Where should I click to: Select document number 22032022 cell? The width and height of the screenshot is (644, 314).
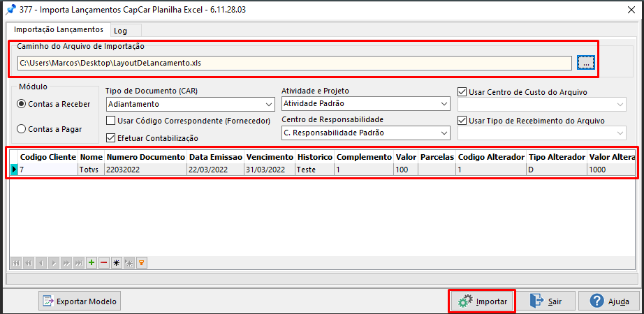pyautogui.click(x=146, y=170)
